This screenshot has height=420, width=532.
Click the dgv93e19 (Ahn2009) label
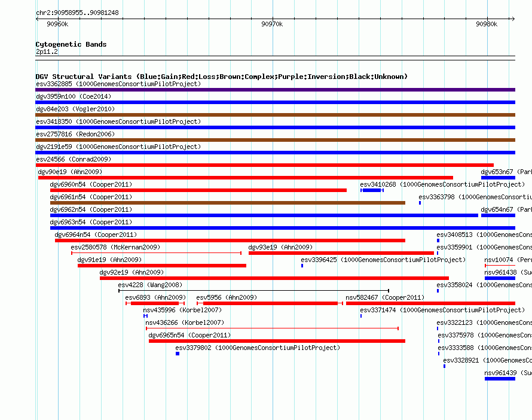click(280, 247)
